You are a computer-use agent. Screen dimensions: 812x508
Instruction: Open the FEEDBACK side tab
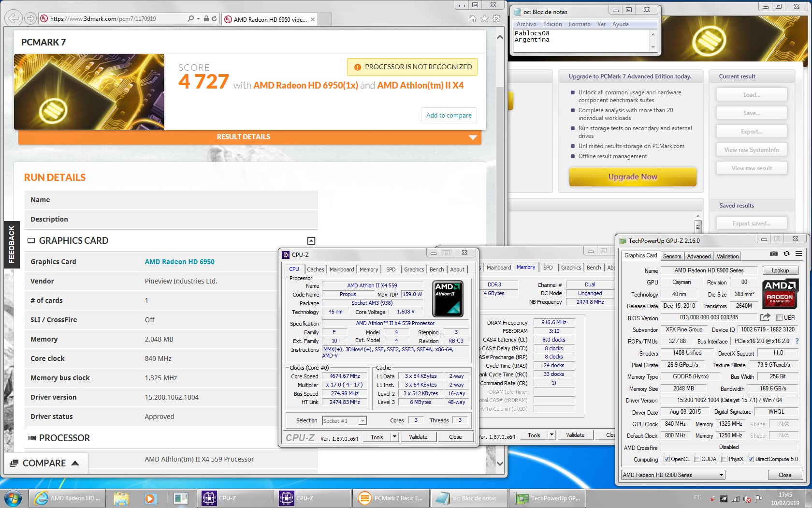coord(11,244)
